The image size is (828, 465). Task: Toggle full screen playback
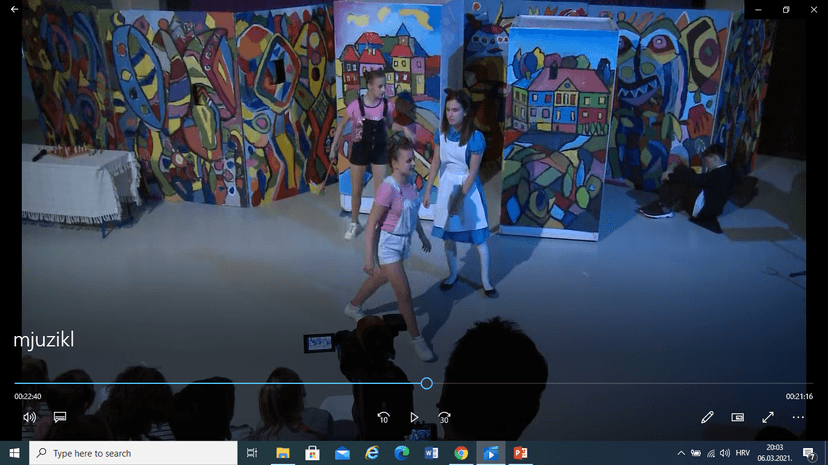[x=768, y=417]
